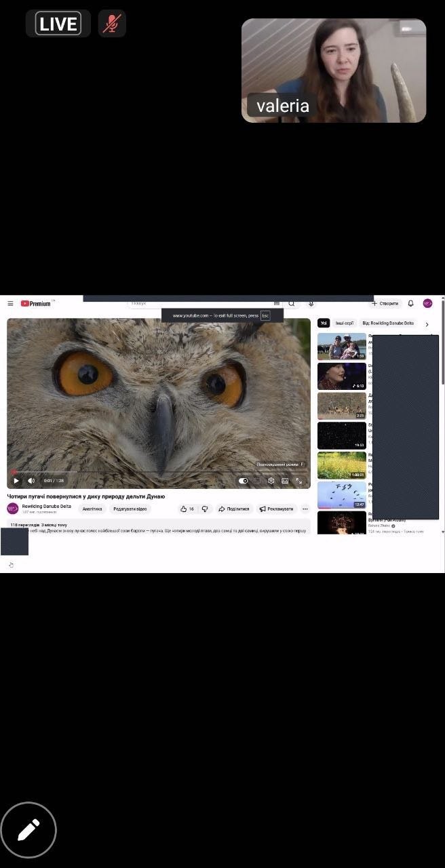Screen dimensions: 445x868
Task: Open YouTube notifications bell
Action: [x=410, y=304]
